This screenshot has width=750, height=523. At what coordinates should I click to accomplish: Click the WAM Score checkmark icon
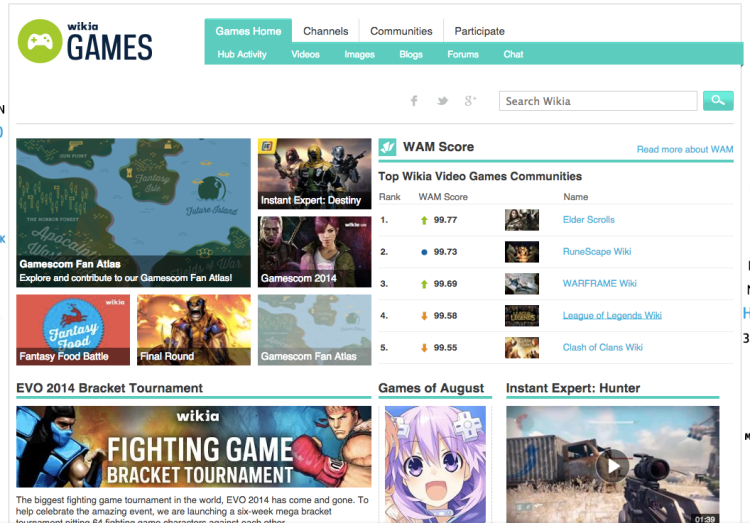click(x=387, y=147)
